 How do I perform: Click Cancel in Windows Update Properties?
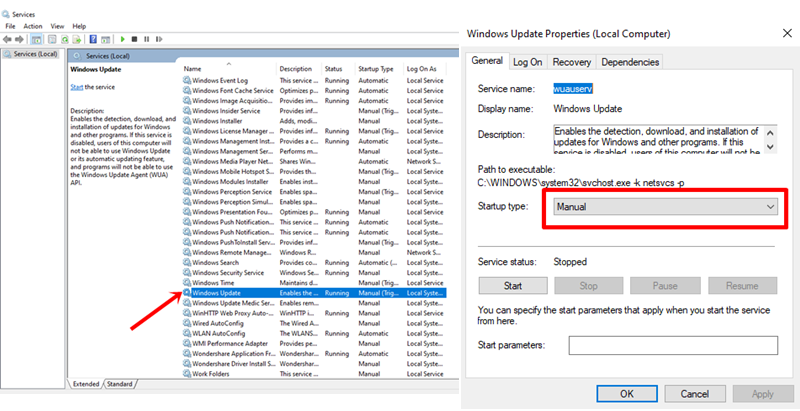694,394
